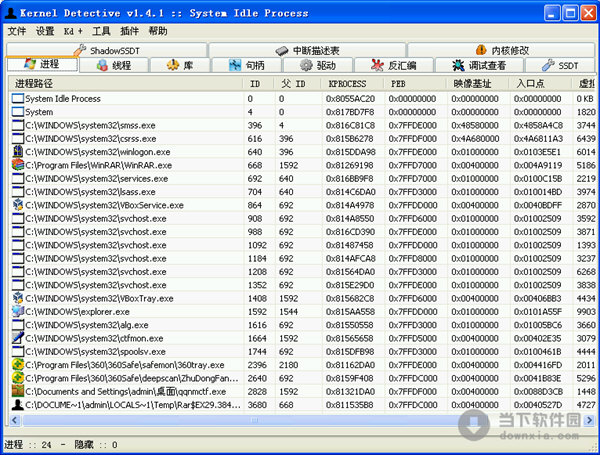Click the services.exe window icon
Screen dimensions: 600x455
tap(18, 178)
